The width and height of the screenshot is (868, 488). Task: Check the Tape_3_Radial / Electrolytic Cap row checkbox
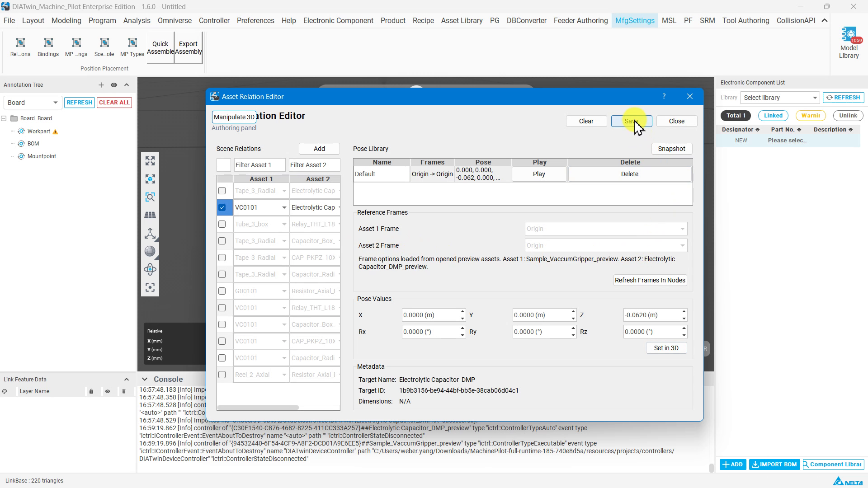(x=222, y=191)
